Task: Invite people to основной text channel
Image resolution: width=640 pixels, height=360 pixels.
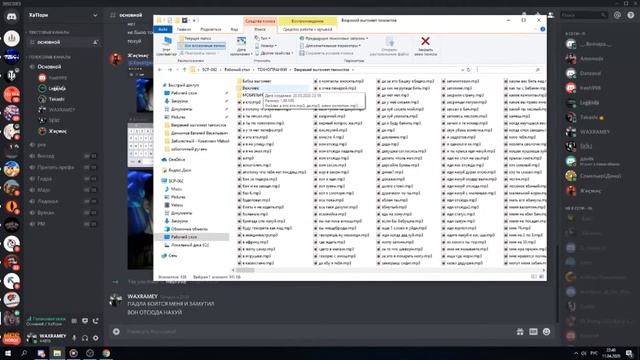Action: 95,42
